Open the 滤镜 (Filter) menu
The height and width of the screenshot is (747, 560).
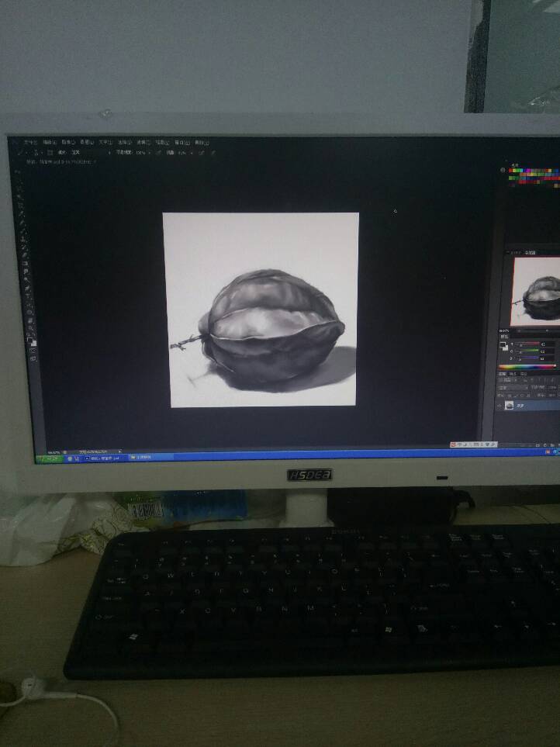143,142
